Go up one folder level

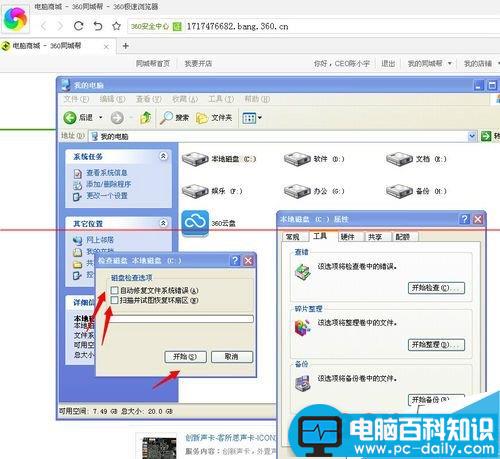(x=145, y=117)
